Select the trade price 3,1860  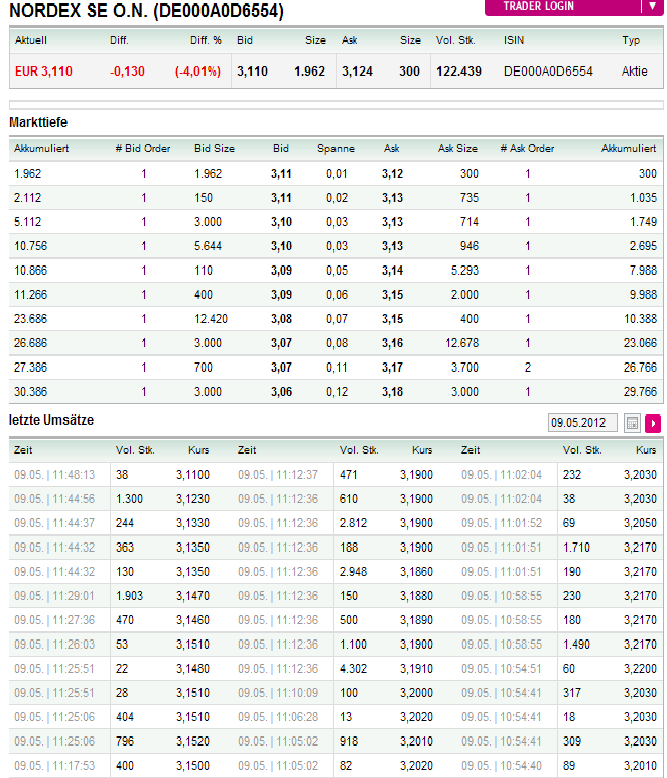416,572
